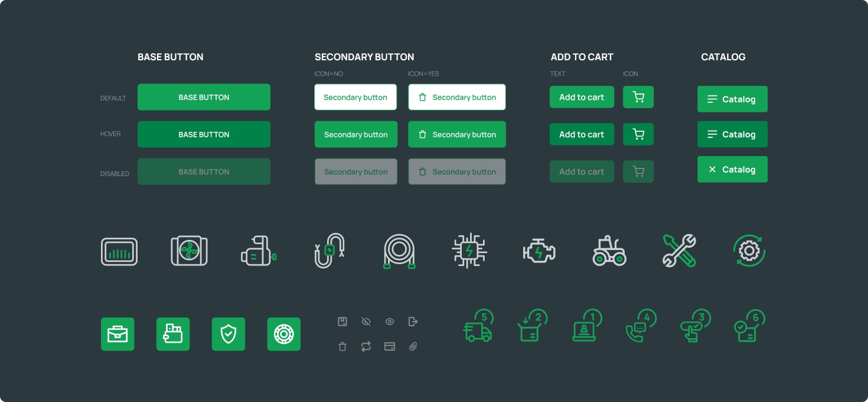This screenshot has height=402, width=868.
Task: Click the DISABLED row label
Action: point(115,174)
